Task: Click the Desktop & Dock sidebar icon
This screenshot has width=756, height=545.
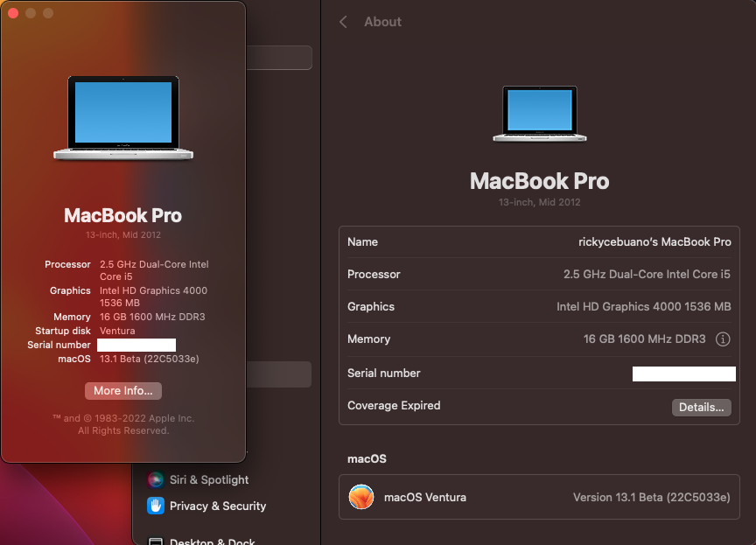Action: [155, 542]
